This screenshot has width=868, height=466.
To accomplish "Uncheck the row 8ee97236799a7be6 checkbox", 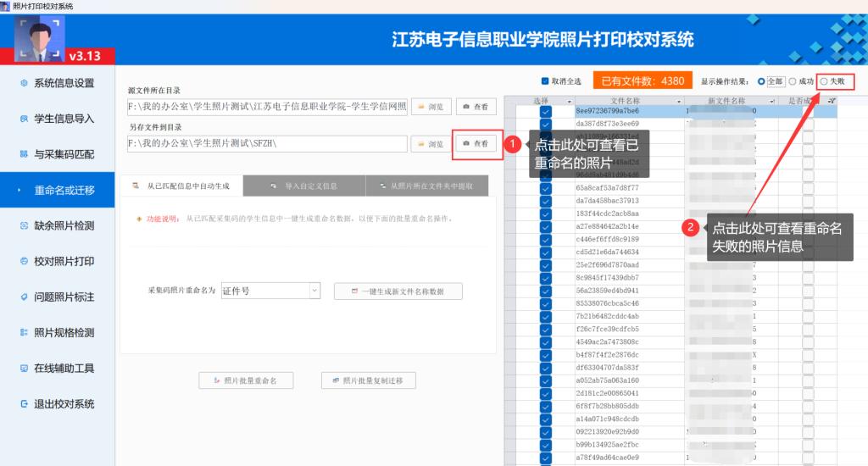I will click(546, 111).
